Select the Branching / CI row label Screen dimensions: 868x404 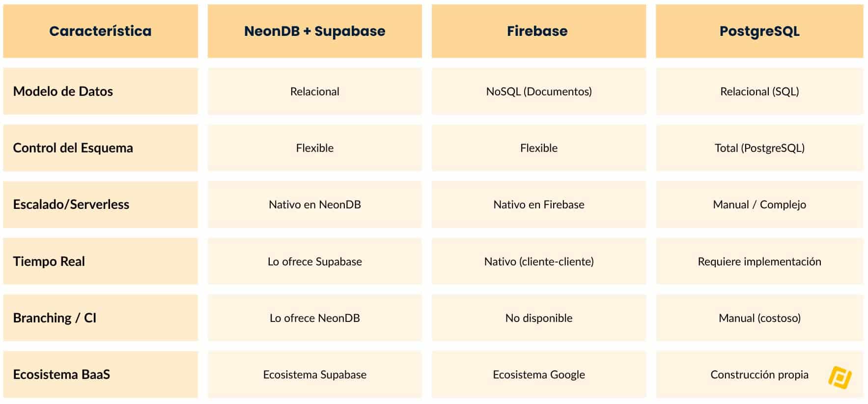click(100, 318)
